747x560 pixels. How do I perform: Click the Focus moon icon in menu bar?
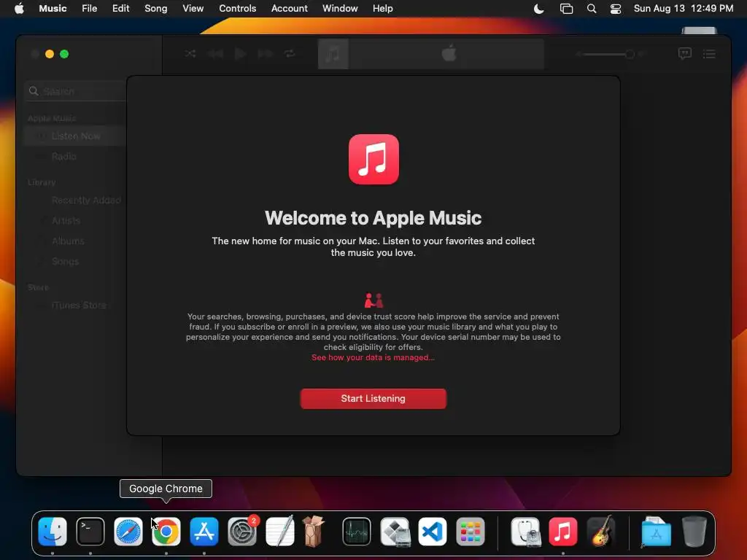(x=539, y=9)
